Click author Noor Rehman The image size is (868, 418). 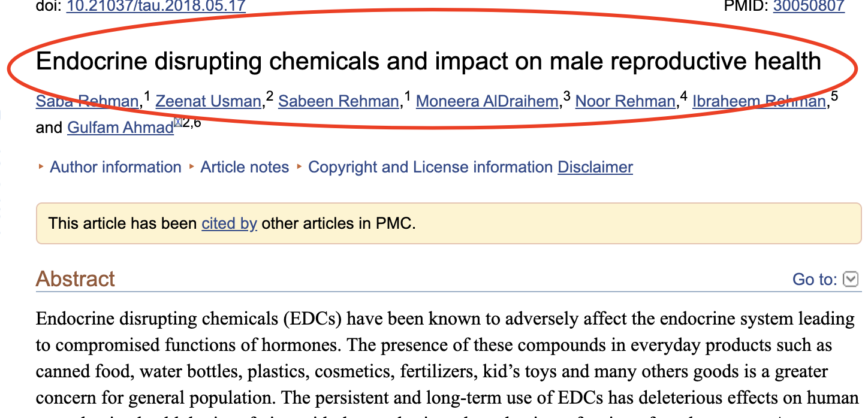625,101
